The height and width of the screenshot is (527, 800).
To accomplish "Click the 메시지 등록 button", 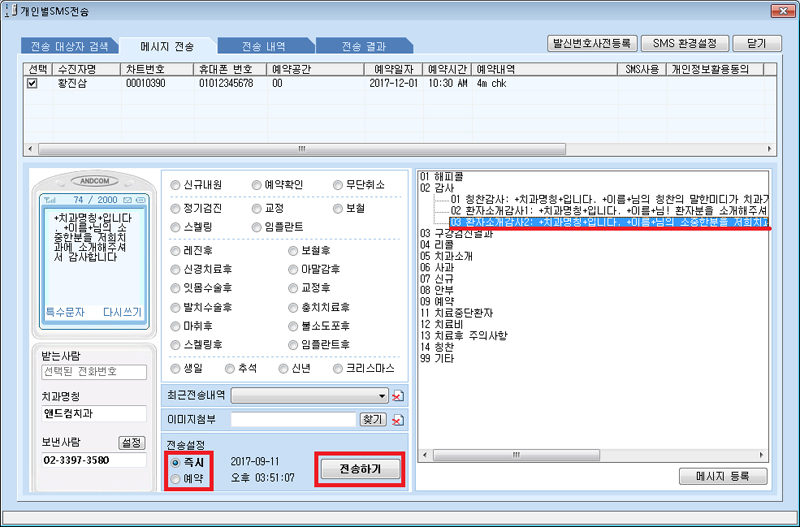I will 722,476.
